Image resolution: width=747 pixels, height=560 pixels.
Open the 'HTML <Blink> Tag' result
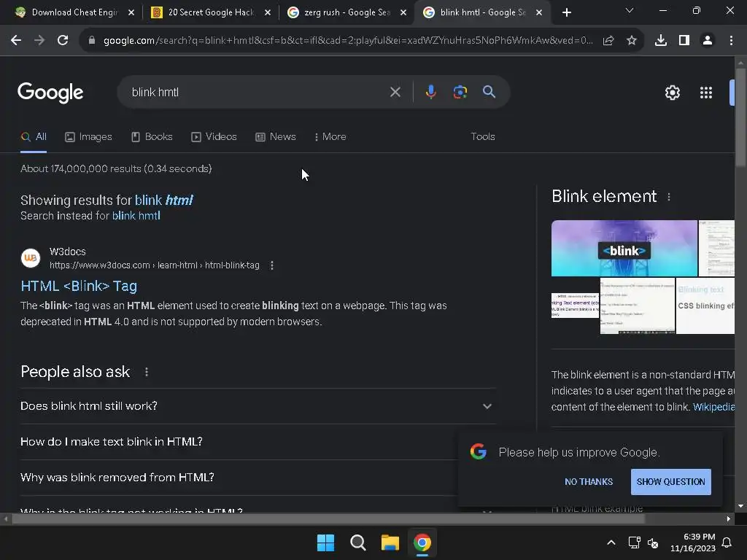79,286
